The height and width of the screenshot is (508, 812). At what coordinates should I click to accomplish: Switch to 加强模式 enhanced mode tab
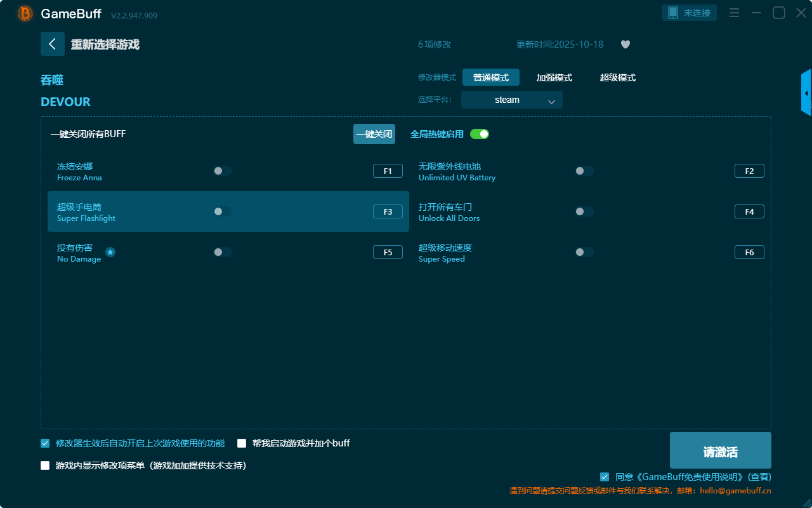click(x=554, y=77)
